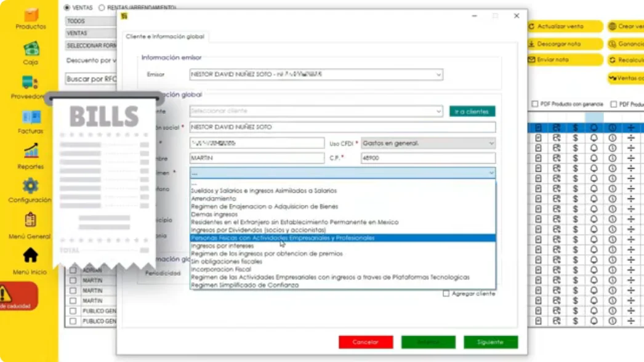Check the last PUBLICO GEN row checkbox
This screenshot has height=362, width=644.
tap(73, 321)
